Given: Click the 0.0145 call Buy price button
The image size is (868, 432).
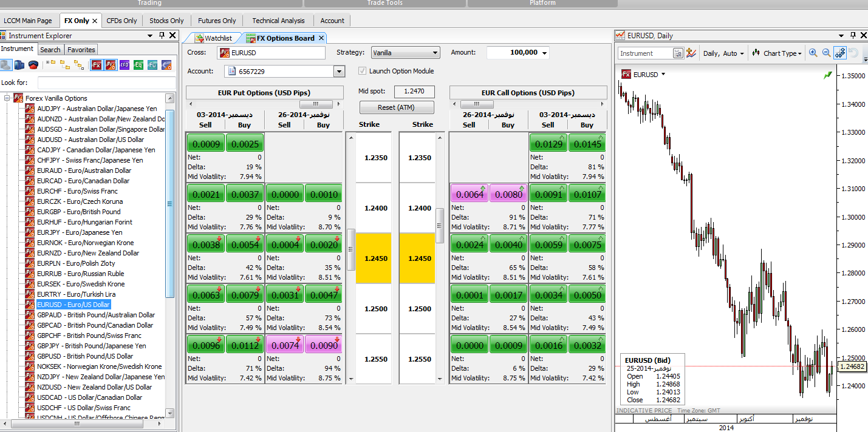Looking at the screenshot, I should pyautogui.click(x=587, y=144).
